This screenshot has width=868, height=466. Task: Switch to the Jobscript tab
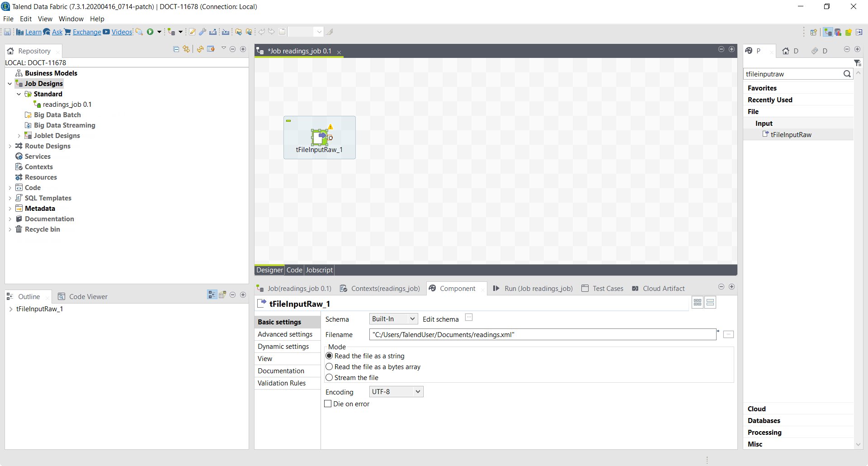pyautogui.click(x=319, y=270)
